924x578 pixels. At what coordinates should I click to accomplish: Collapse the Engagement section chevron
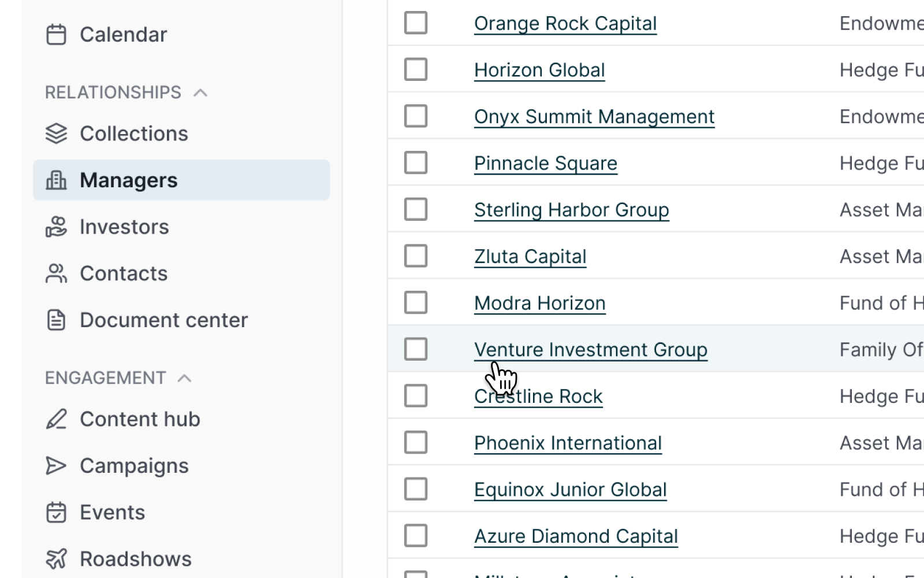point(184,378)
